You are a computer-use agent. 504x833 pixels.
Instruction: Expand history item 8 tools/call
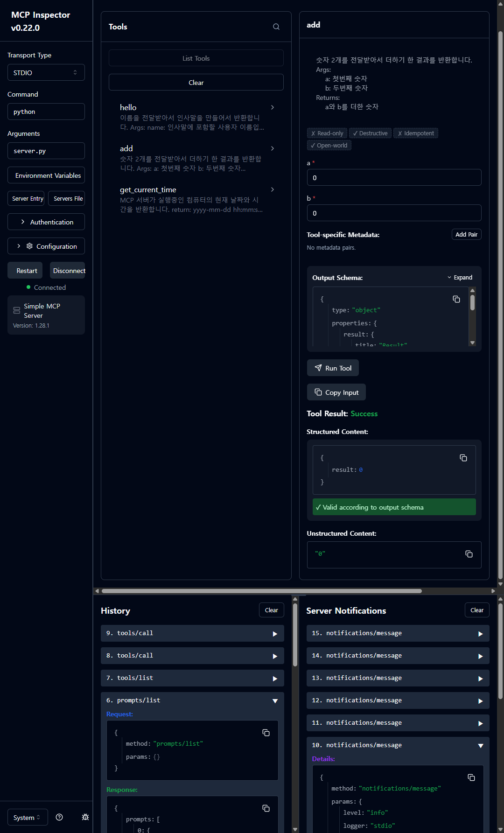[192, 656]
